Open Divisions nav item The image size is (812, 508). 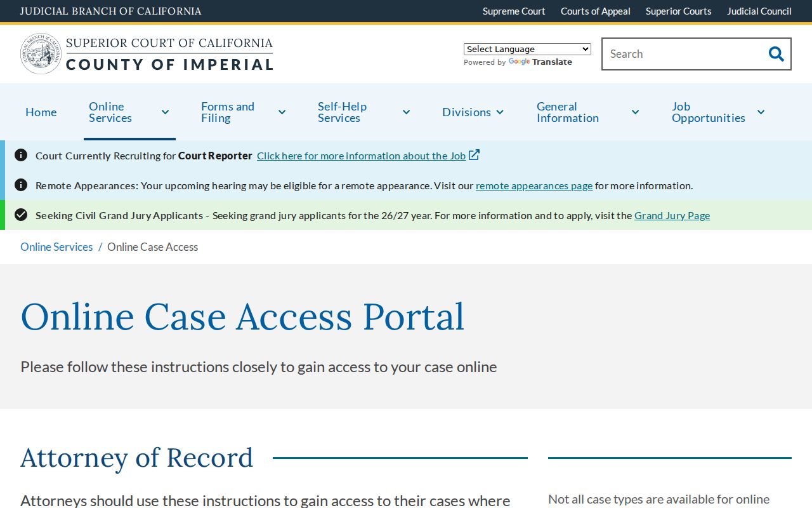466,112
